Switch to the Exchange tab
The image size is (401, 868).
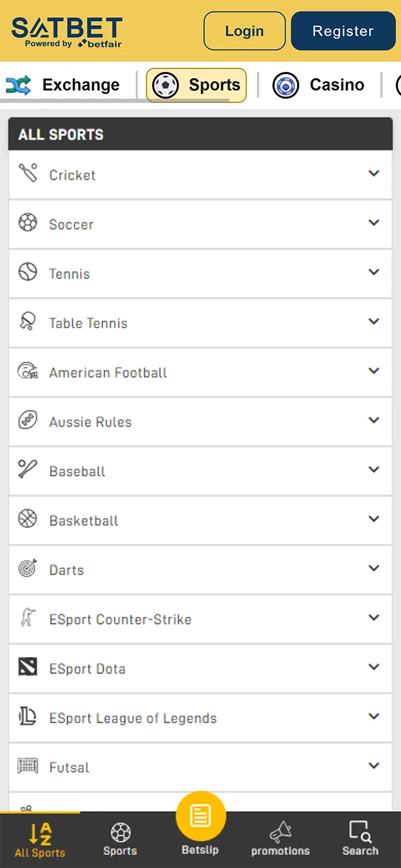pos(66,85)
